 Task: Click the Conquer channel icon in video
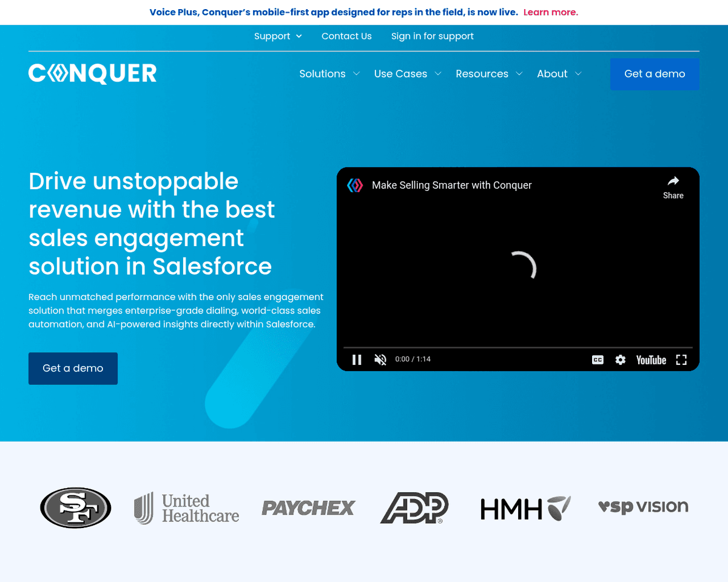[x=355, y=186]
